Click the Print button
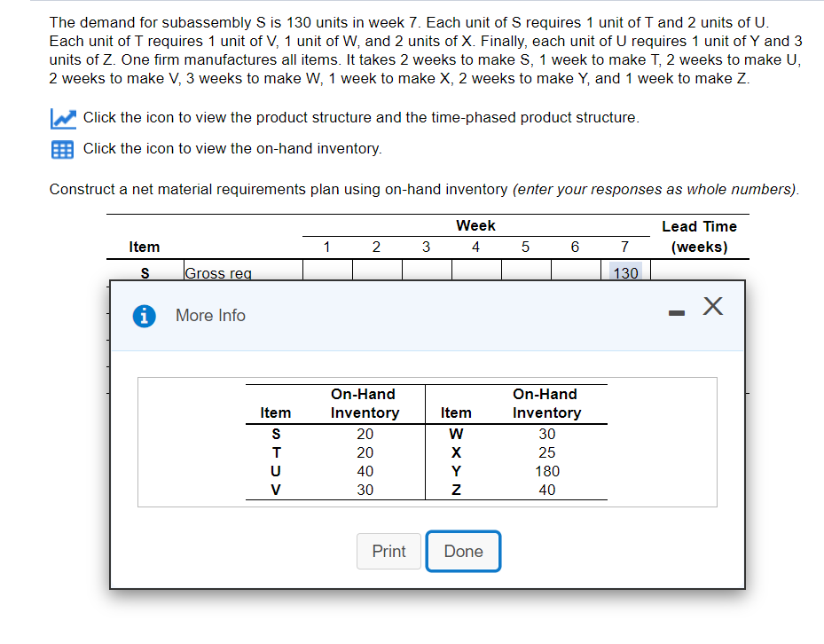Viewport: 824px width, 644px height. click(x=388, y=551)
